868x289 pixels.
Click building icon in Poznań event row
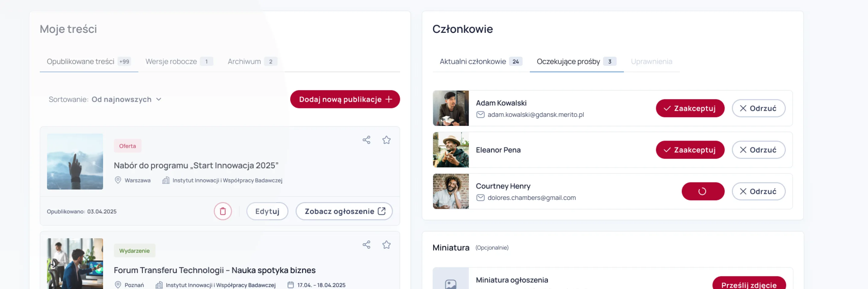coord(159,285)
